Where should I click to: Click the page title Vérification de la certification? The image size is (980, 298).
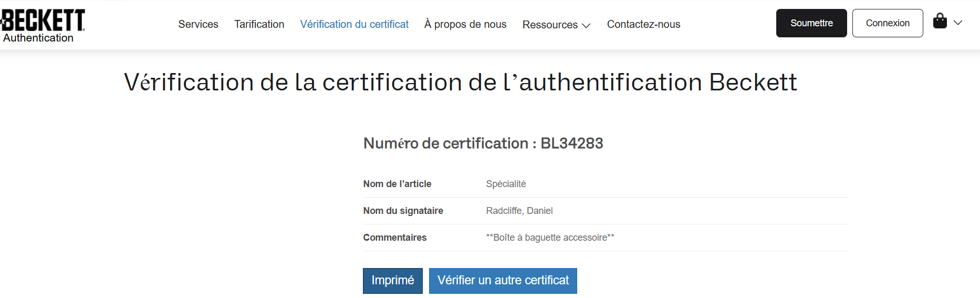point(461,83)
